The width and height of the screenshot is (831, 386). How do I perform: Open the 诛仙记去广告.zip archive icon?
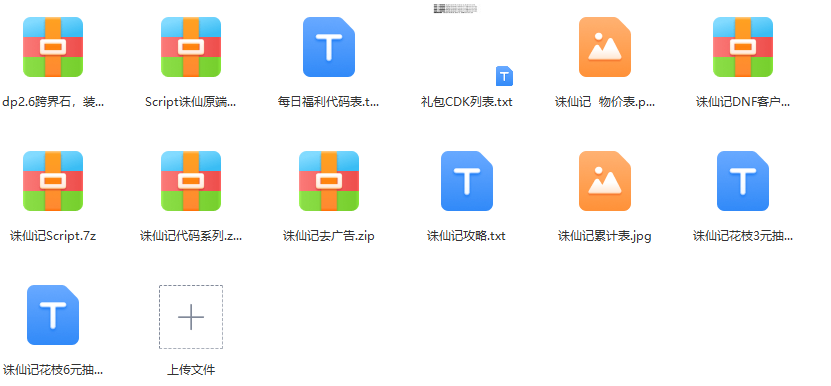(329, 181)
